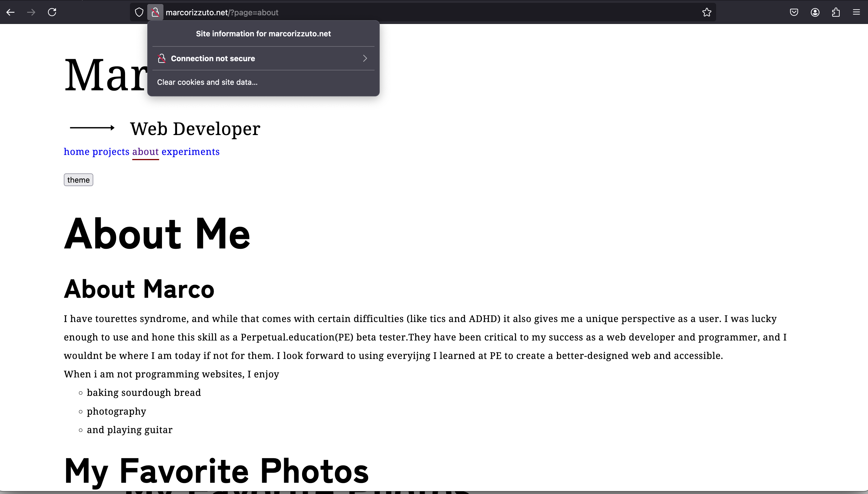Bookmark this page with star
This screenshot has height=494, width=868.
click(706, 13)
